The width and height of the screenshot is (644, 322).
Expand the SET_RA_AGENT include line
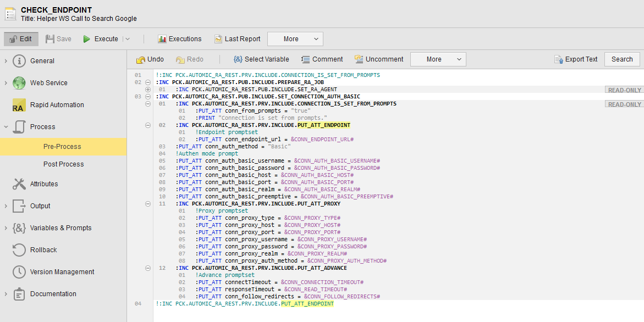point(147,89)
